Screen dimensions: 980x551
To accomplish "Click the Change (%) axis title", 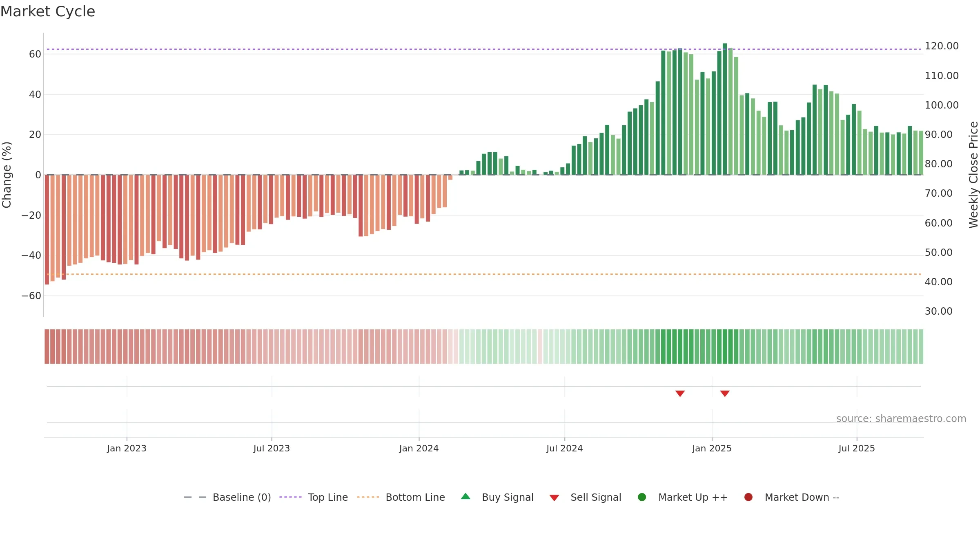I will point(7,175).
